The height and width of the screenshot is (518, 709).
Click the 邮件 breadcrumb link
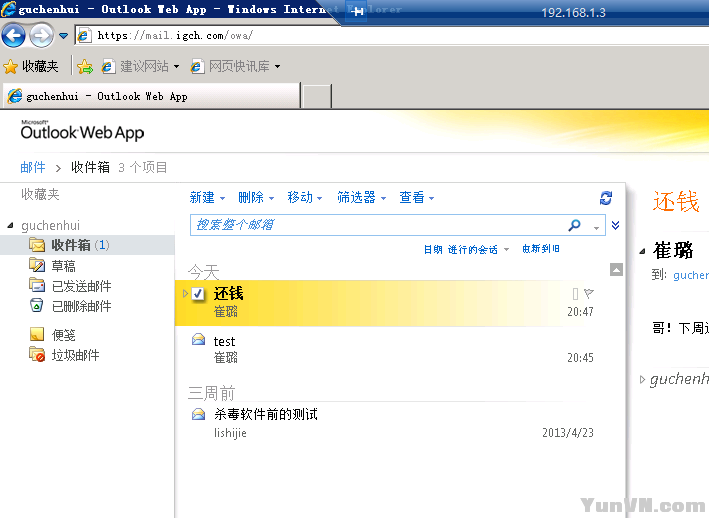coord(33,167)
